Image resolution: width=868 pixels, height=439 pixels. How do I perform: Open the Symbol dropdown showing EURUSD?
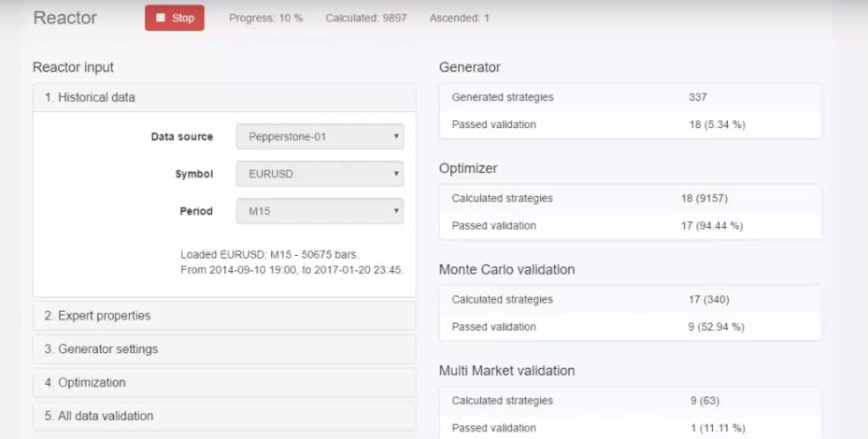(320, 174)
